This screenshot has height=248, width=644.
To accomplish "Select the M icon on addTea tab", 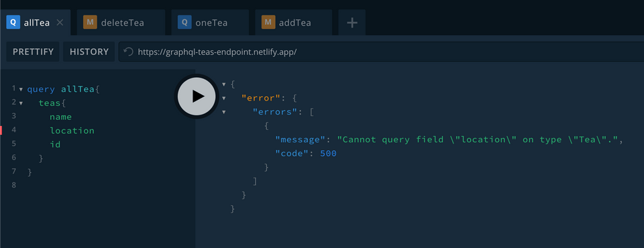I will tap(268, 22).
